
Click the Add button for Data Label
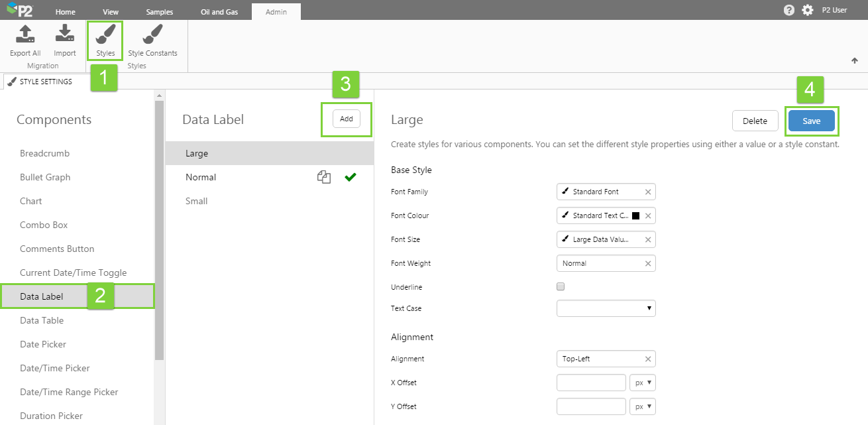[347, 119]
